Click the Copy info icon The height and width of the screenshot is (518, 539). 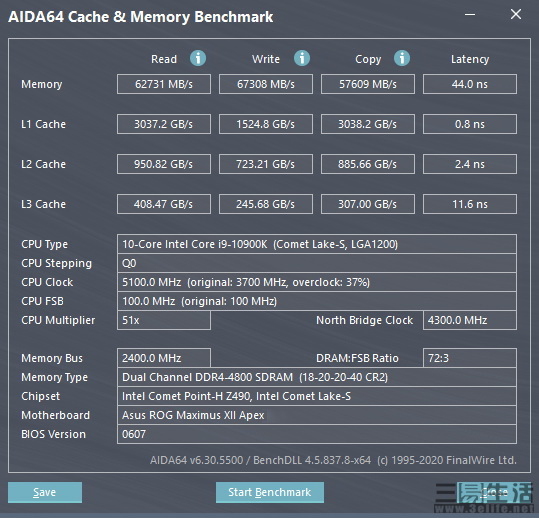(402, 58)
